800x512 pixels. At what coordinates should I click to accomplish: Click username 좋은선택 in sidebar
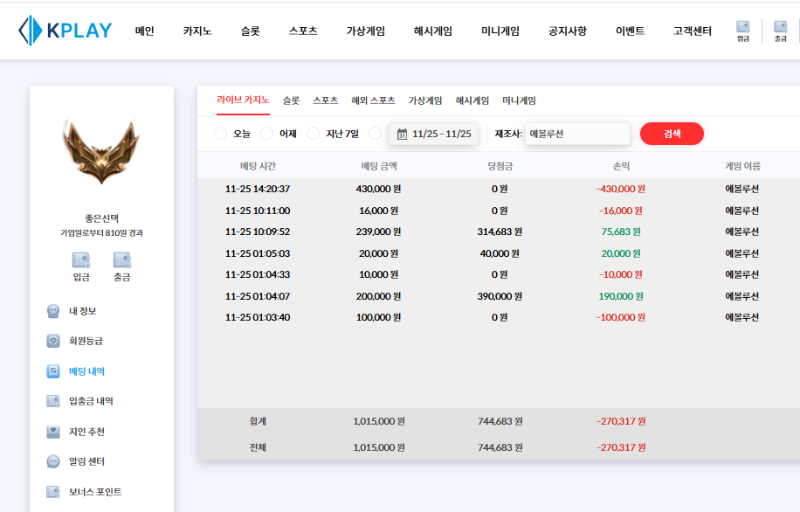pyautogui.click(x=102, y=218)
